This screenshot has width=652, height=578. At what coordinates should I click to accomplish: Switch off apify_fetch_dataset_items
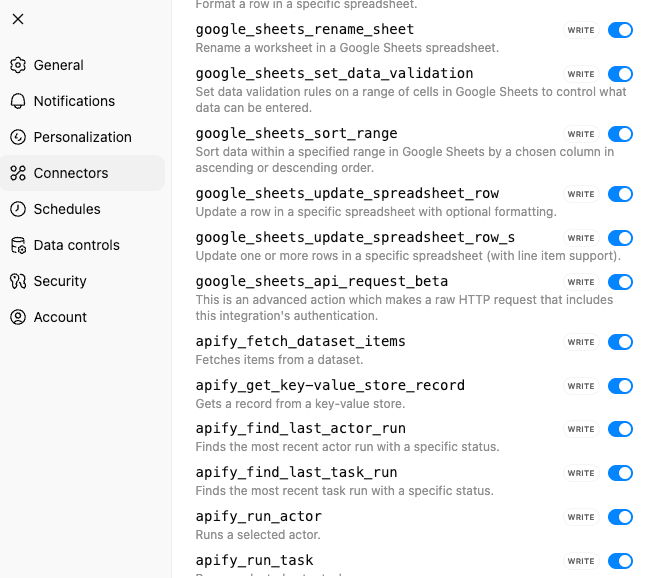[620, 342]
